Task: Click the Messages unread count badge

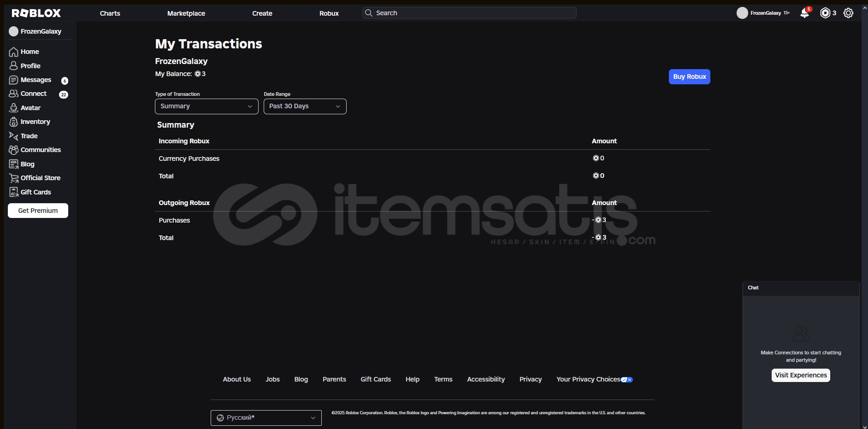Action: click(x=65, y=81)
